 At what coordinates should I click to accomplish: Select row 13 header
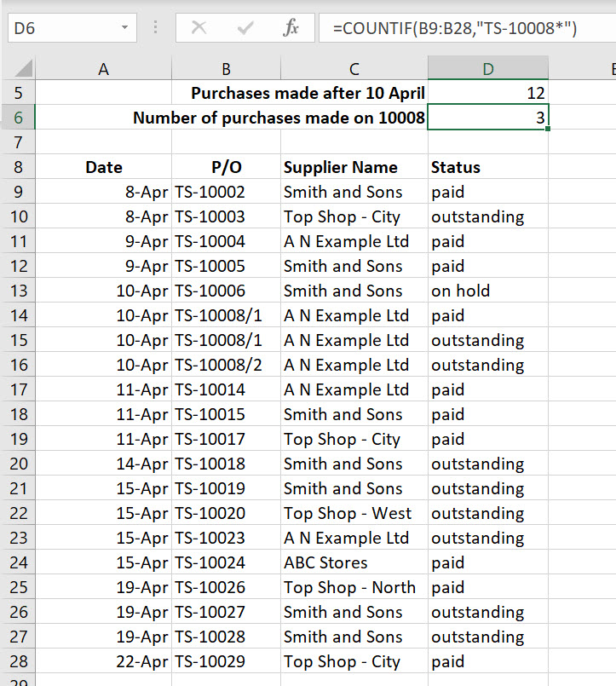coord(19,291)
